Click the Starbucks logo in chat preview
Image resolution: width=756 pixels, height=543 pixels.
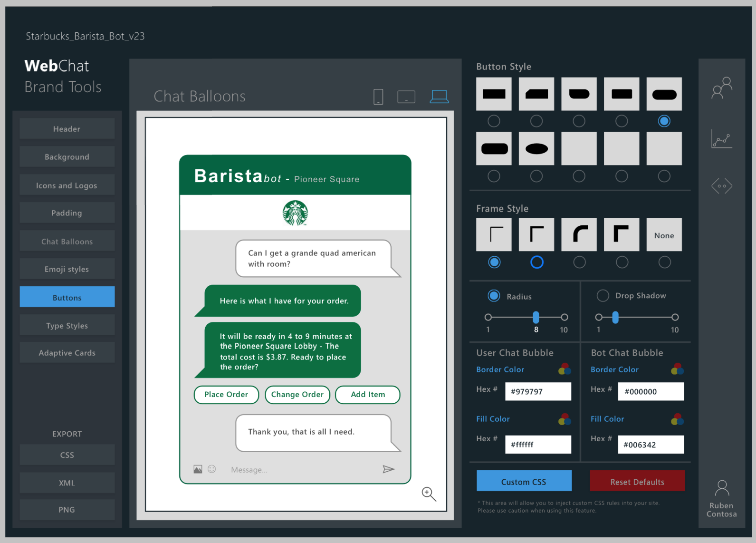tap(295, 213)
